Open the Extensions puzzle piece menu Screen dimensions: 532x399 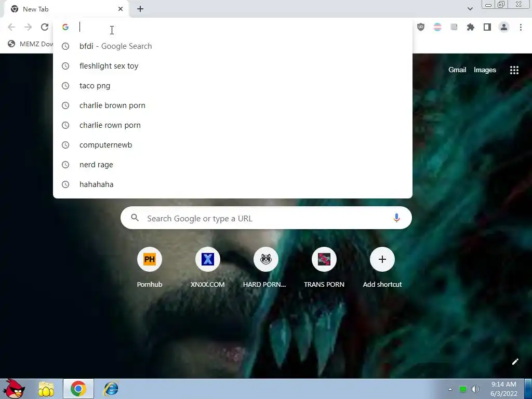[471, 27]
